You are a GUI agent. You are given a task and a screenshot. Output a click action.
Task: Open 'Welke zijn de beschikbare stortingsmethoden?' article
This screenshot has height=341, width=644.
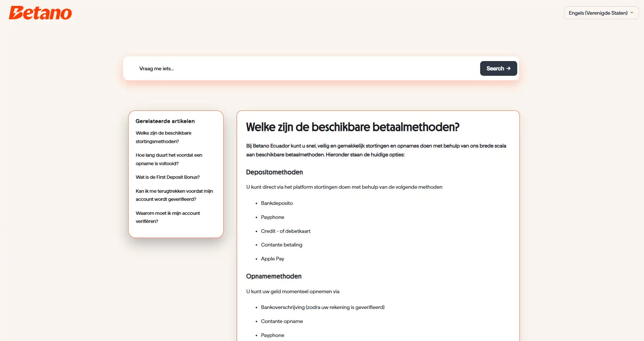tap(163, 137)
